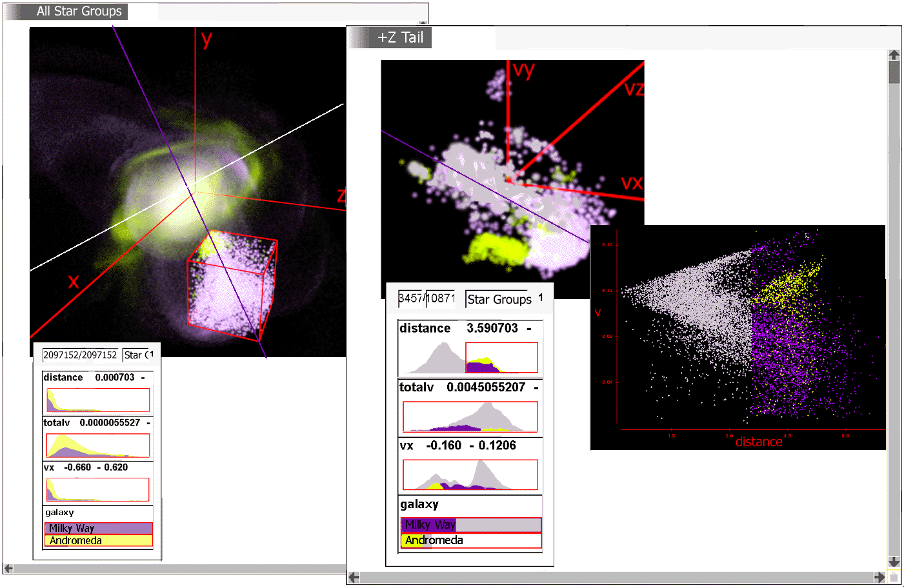Viewport: 904px width, 588px height.
Task: Click right scroll arrow of +Z Tail window
Action: click(x=879, y=577)
